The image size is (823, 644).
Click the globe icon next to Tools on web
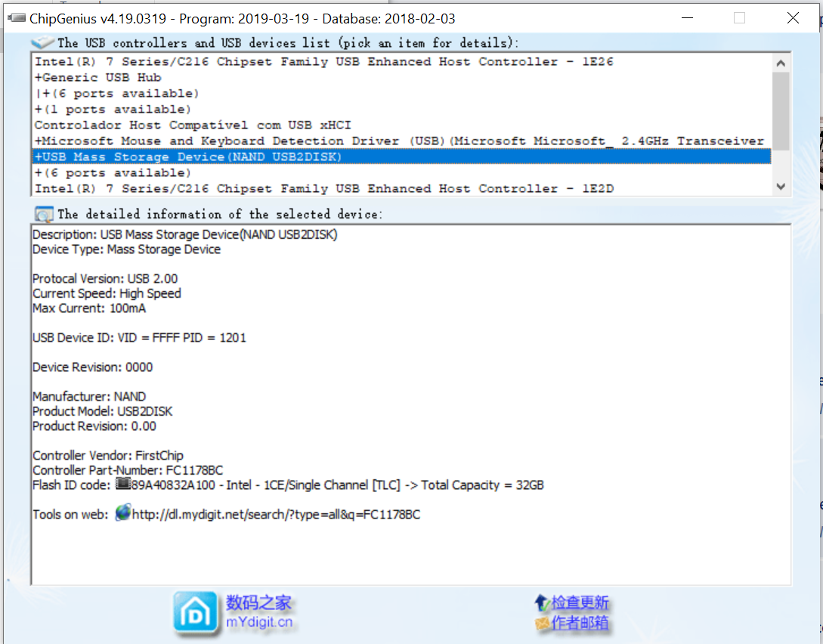(123, 512)
